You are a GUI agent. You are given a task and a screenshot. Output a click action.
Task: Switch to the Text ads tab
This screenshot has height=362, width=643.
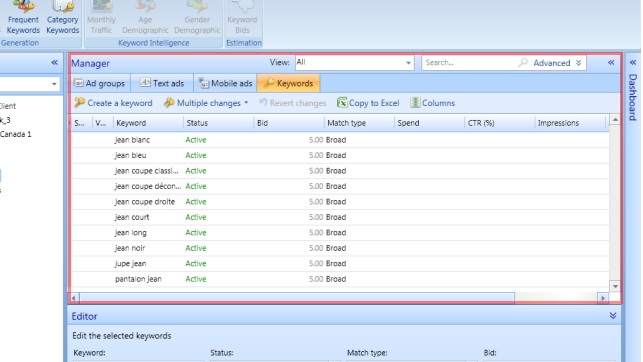162,83
